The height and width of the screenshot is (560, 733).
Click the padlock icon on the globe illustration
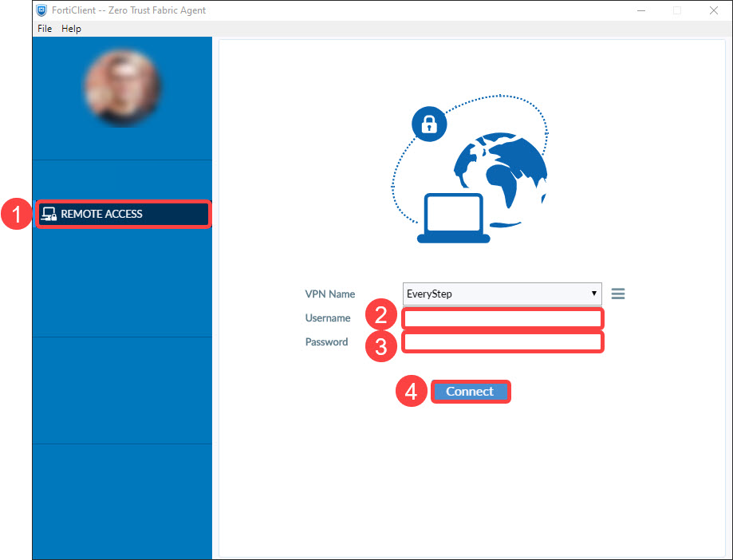click(x=428, y=124)
